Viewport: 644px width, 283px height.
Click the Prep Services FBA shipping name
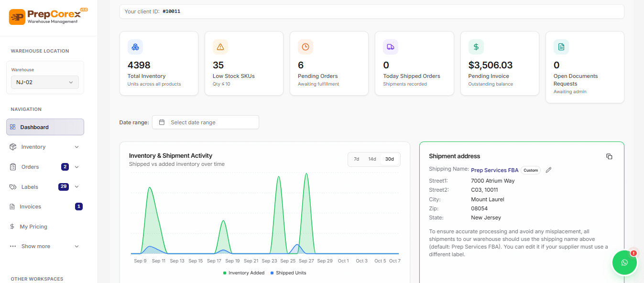(495, 170)
